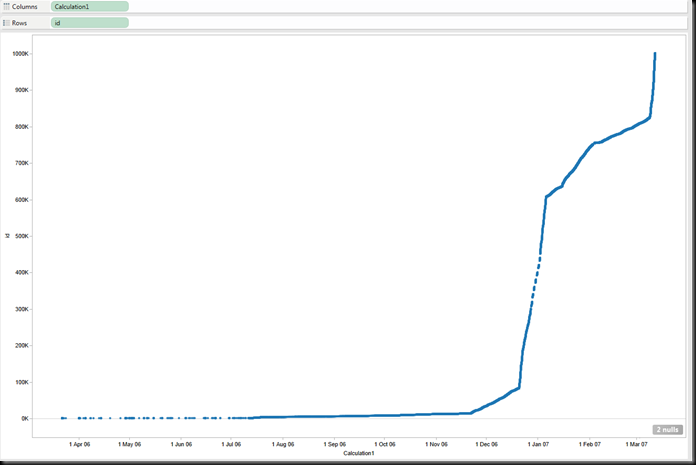Click the 200K y-axis label
The width and height of the screenshot is (696, 465).
pyautogui.click(x=22, y=346)
